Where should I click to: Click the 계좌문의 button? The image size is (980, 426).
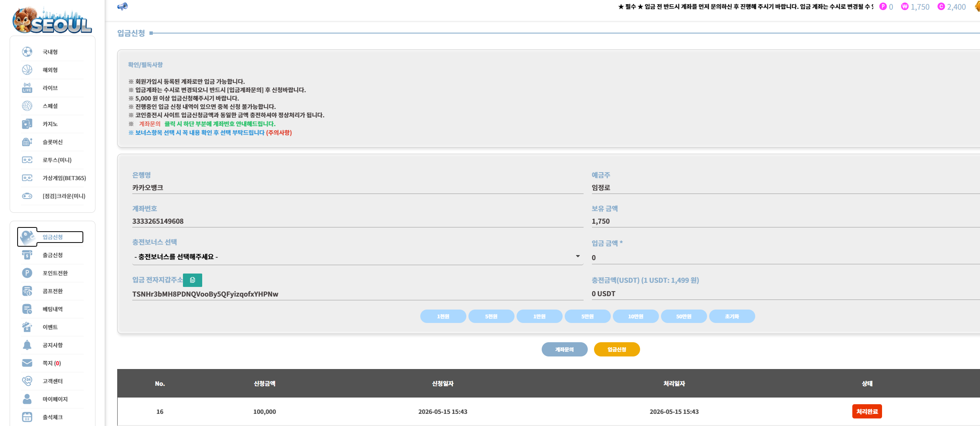coord(564,349)
